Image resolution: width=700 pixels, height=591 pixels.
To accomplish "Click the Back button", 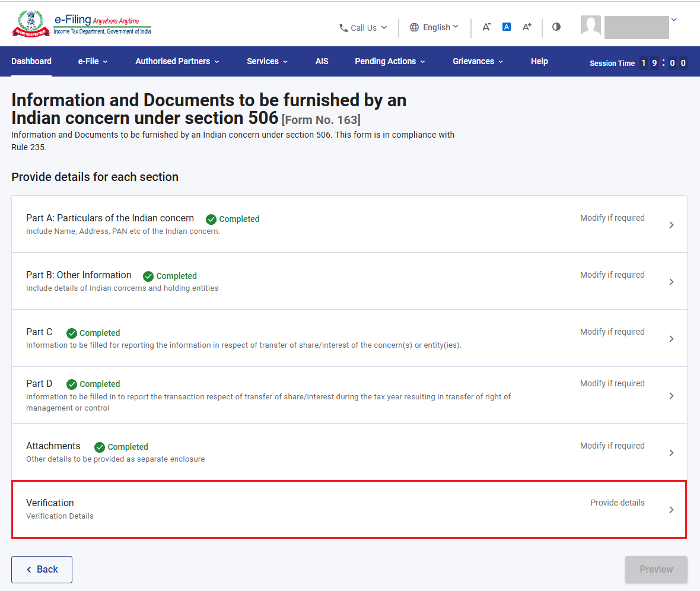I will [x=42, y=570].
